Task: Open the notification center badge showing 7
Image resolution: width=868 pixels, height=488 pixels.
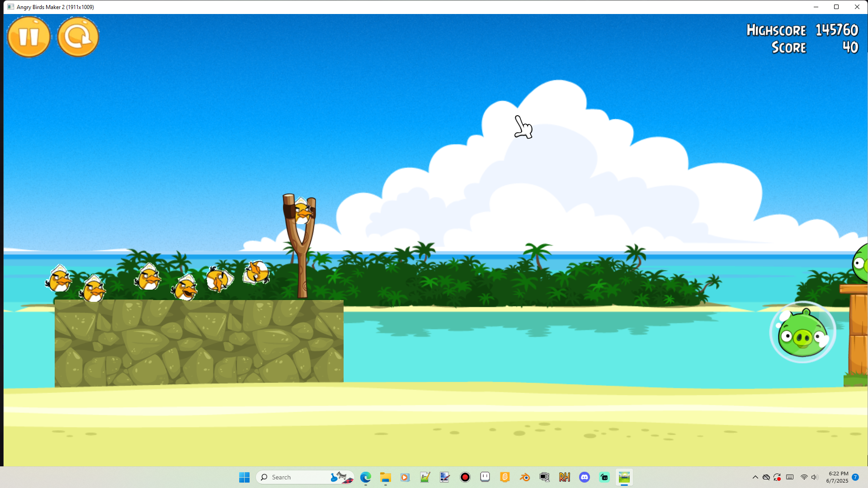Action: 855,477
